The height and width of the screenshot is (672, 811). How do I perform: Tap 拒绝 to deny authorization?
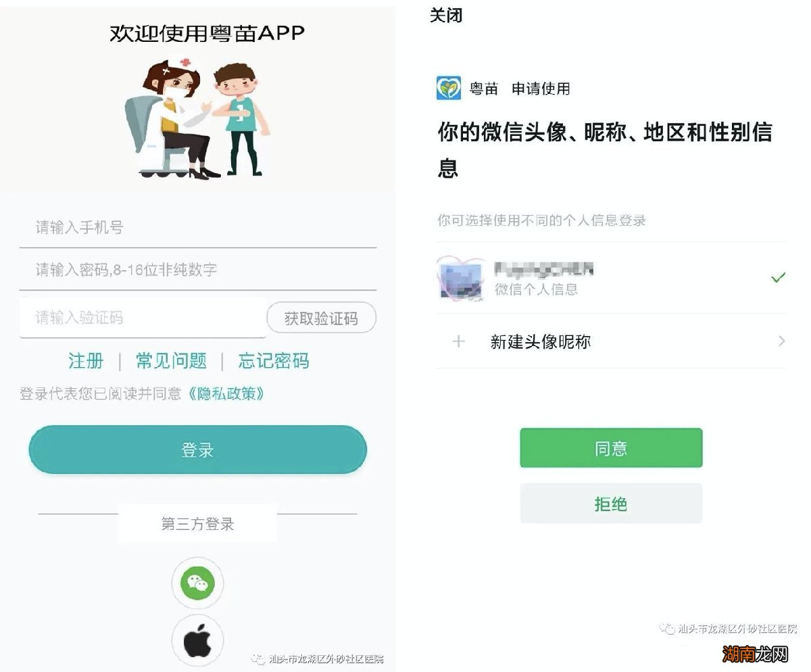(x=610, y=504)
